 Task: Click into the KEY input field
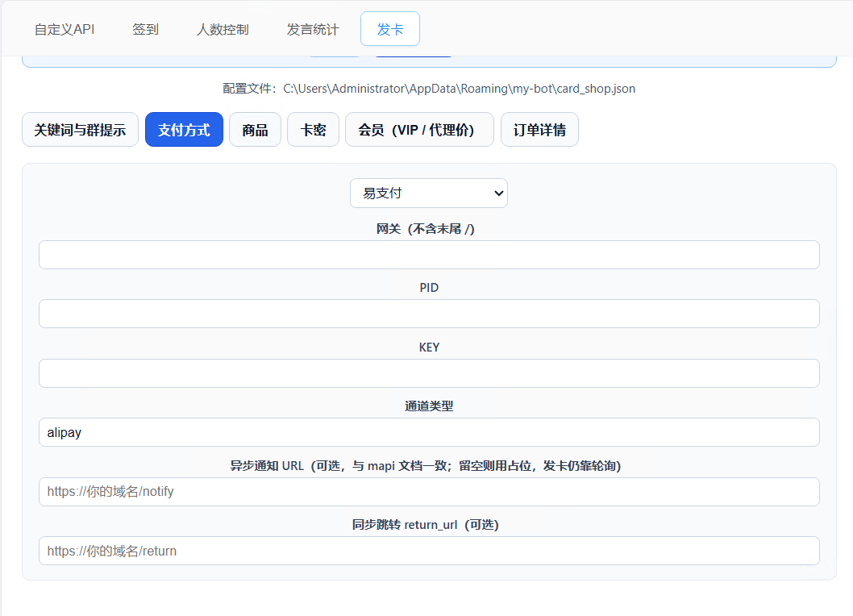tap(429, 373)
